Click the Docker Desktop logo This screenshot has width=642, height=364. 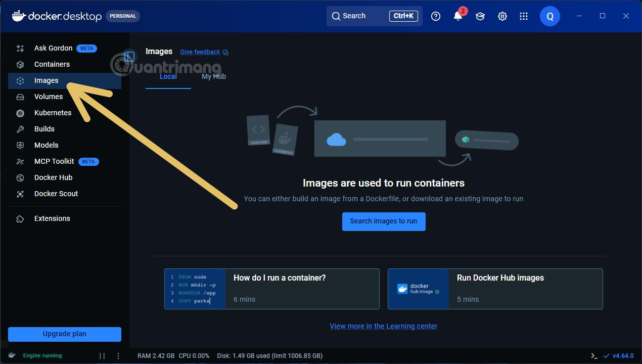coord(57,16)
